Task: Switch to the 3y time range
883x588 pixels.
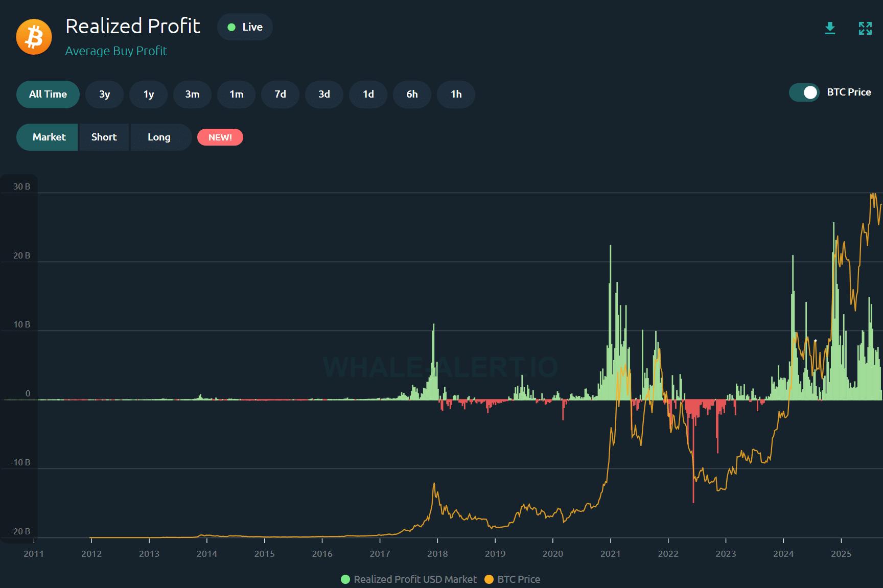Action: [x=104, y=95]
